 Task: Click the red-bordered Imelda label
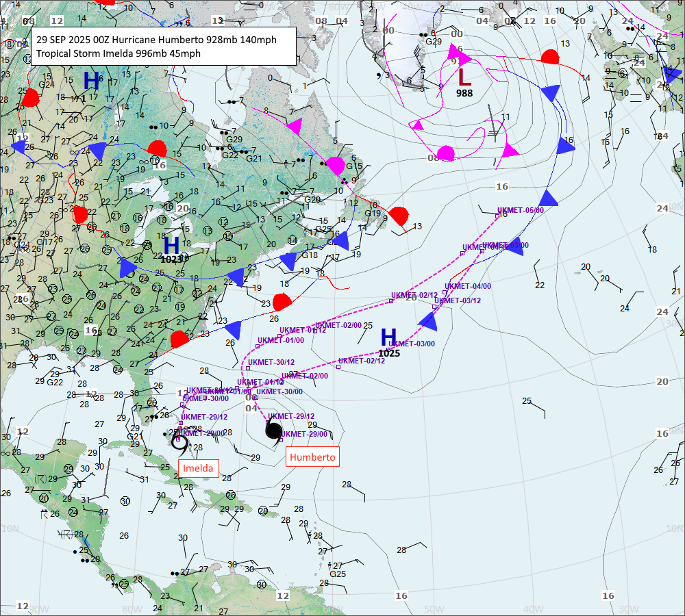pyautogui.click(x=198, y=469)
